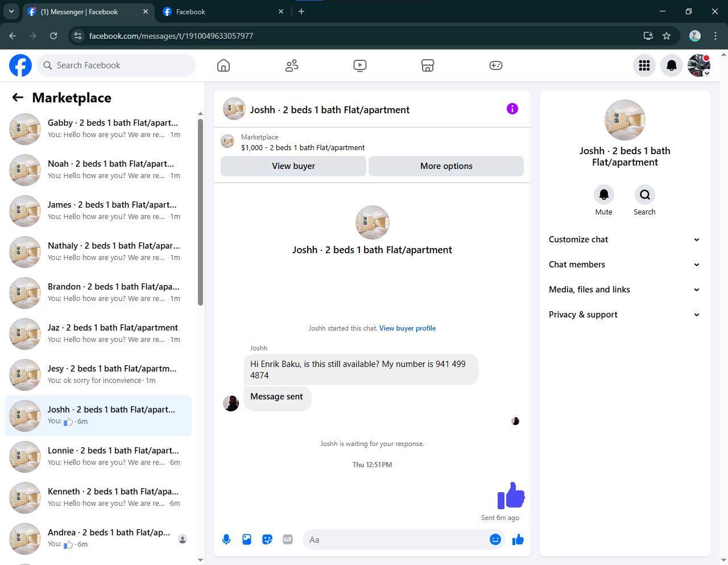The height and width of the screenshot is (565, 728).
Task: Send a thumbs-up like from the composer
Action: [x=518, y=539]
